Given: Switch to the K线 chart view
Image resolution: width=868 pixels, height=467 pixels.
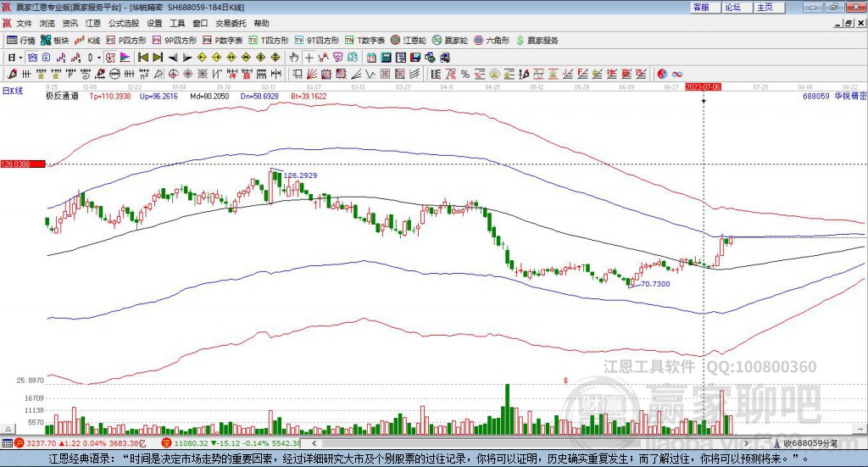Looking at the screenshot, I should 87,41.
